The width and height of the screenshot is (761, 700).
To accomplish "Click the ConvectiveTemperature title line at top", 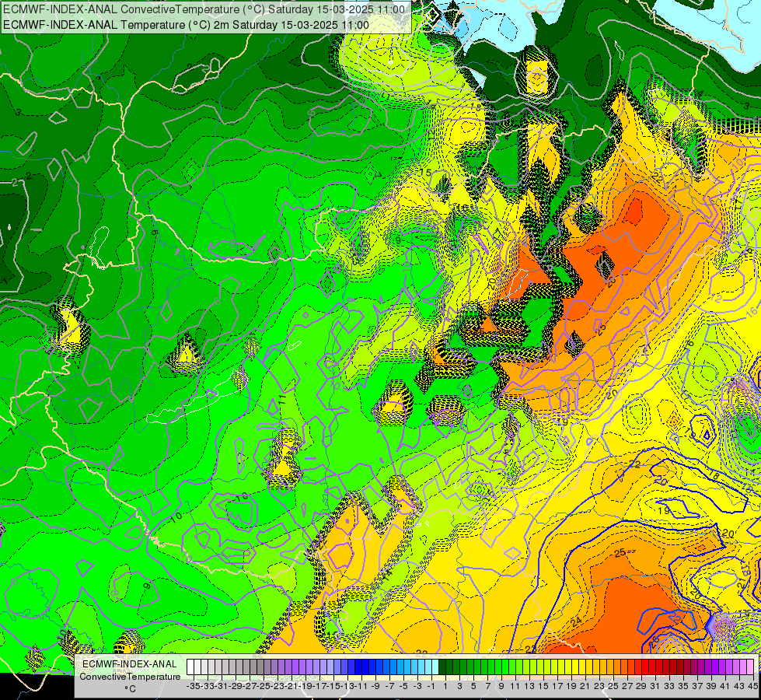I will coord(204,9).
